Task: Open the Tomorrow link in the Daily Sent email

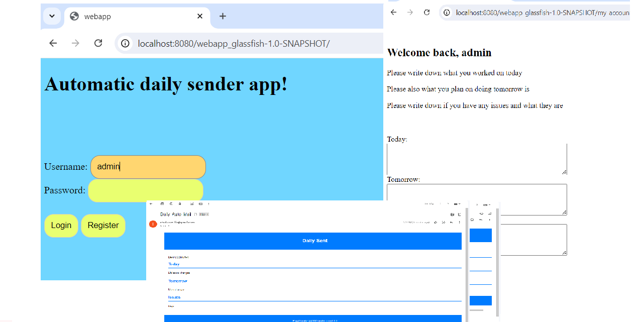Action: pyautogui.click(x=177, y=281)
